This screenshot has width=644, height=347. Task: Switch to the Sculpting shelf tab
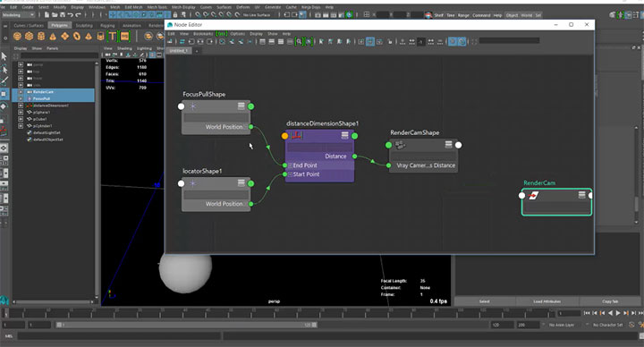[84, 25]
